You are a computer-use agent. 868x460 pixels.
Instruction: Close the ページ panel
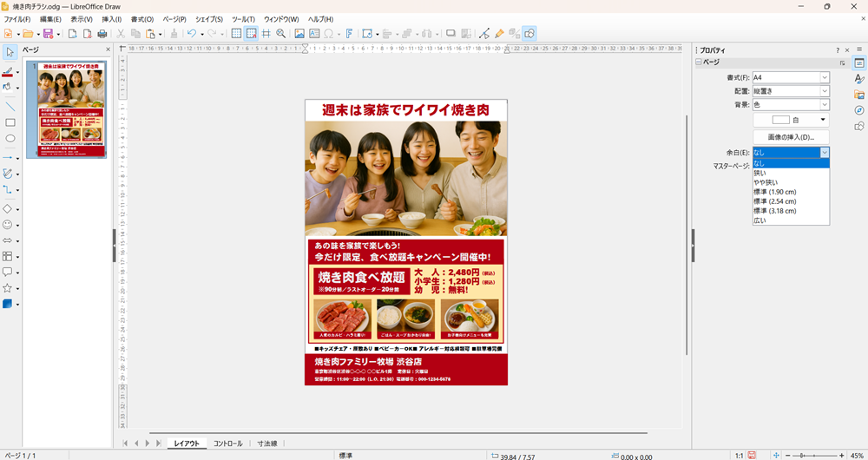coord(108,49)
